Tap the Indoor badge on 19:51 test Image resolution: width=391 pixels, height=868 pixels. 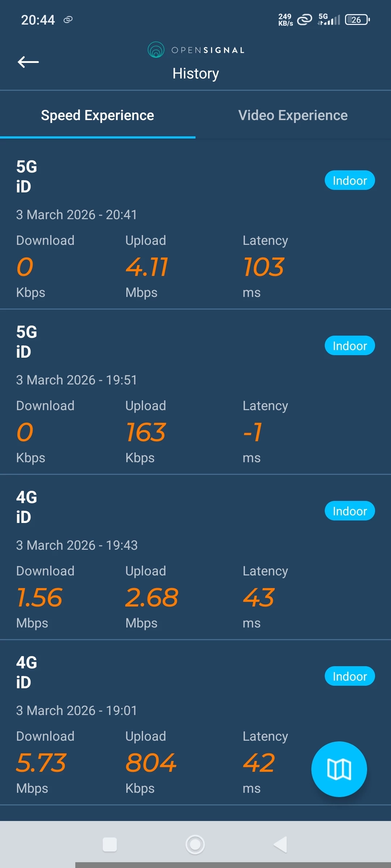click(x=349, y=346)
